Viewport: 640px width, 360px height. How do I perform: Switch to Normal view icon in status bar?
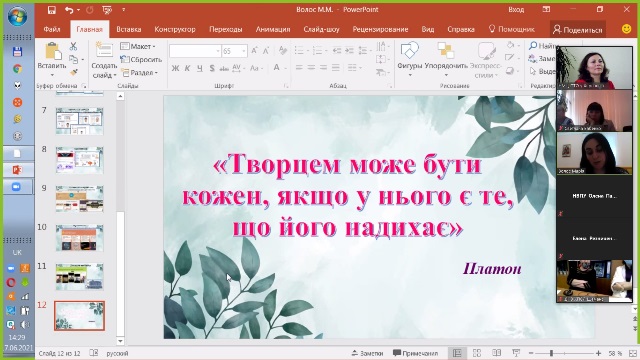pos(457,353)
